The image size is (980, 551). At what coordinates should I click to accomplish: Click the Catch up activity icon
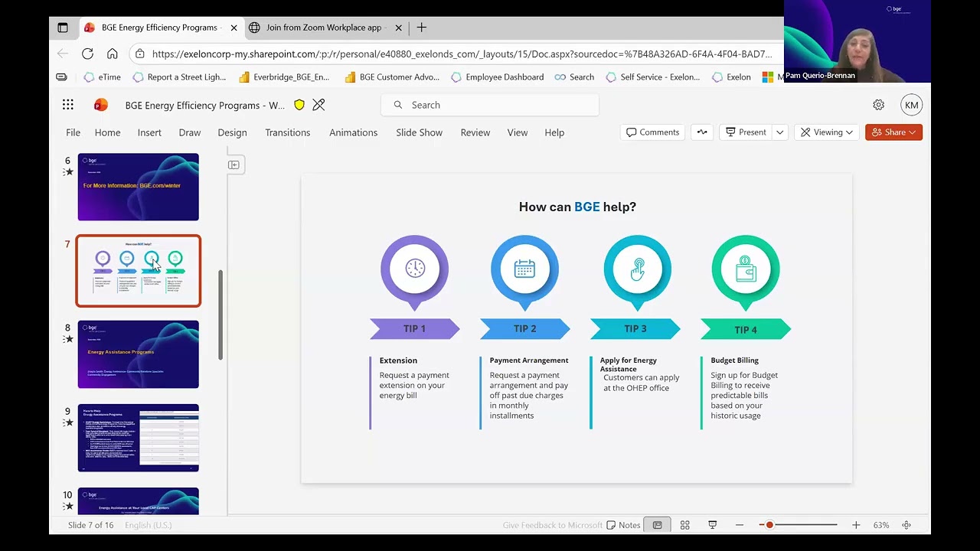(702, 132)
